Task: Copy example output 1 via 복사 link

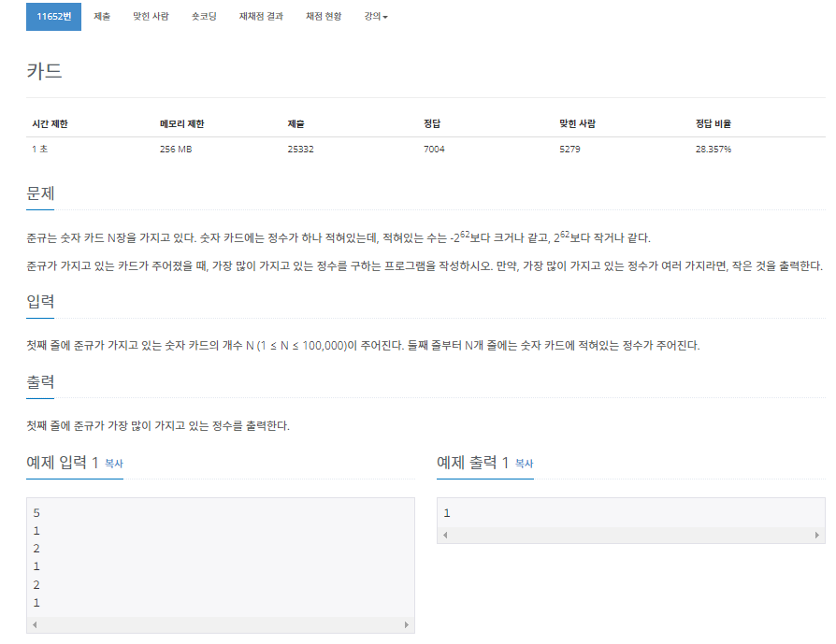Action: click(x=524, y=464)
